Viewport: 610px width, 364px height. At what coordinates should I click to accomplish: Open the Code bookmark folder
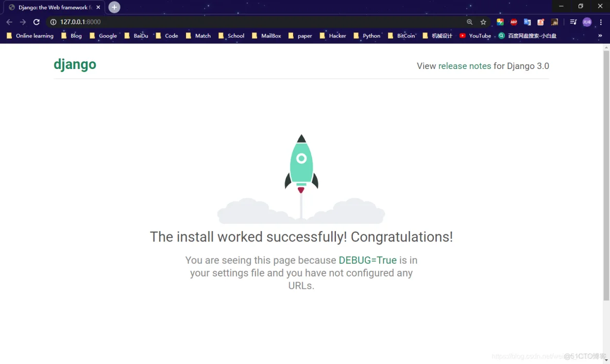(167, 36)
